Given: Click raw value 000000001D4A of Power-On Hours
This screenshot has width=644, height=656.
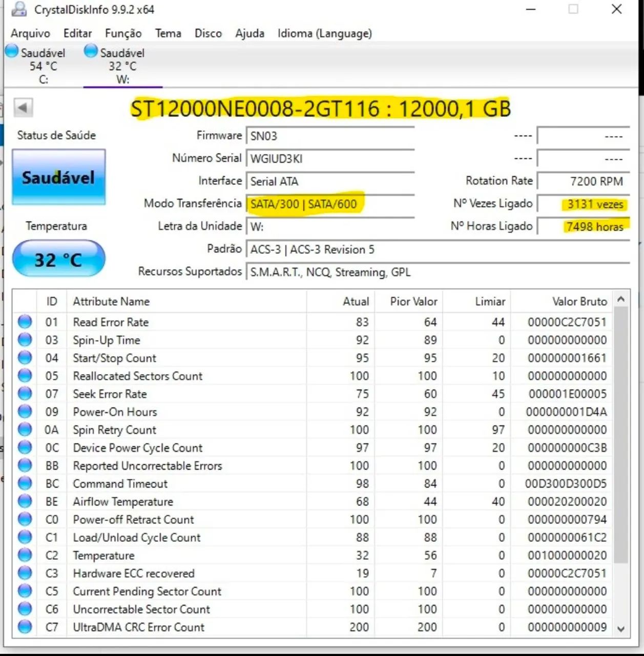Looking at the screenshot, I should click(566, 412).
